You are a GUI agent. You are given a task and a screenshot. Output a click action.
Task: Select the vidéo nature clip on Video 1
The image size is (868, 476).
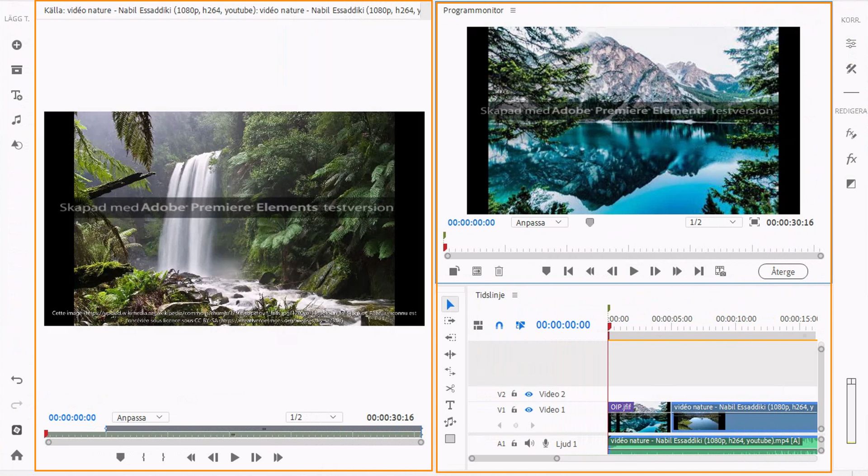click(744, 417)
